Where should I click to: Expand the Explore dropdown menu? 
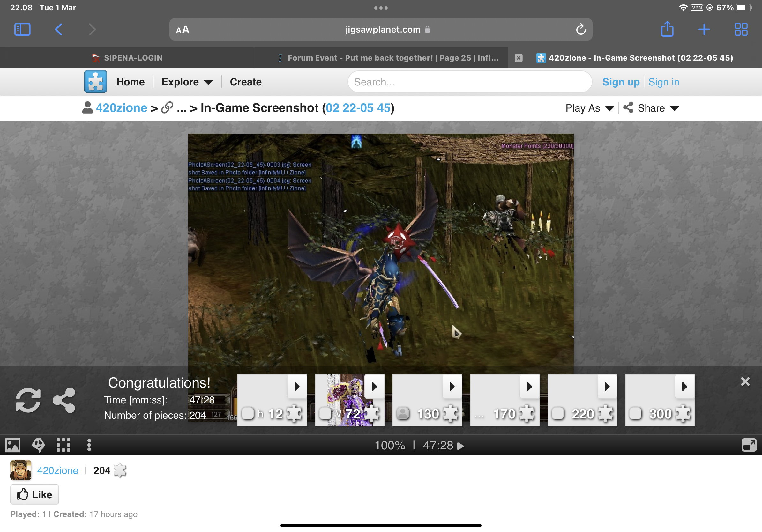pyautogui.click(x=187, y=82)
